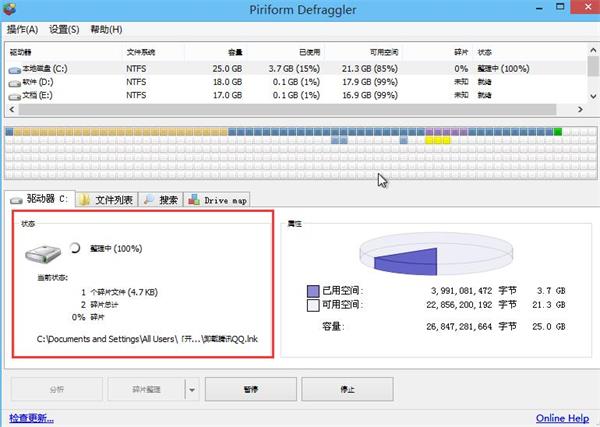The width and height of the screenshot is (600, 427).
Task: Click the Defraggler app icon in title bar
Action: point(9,8)
